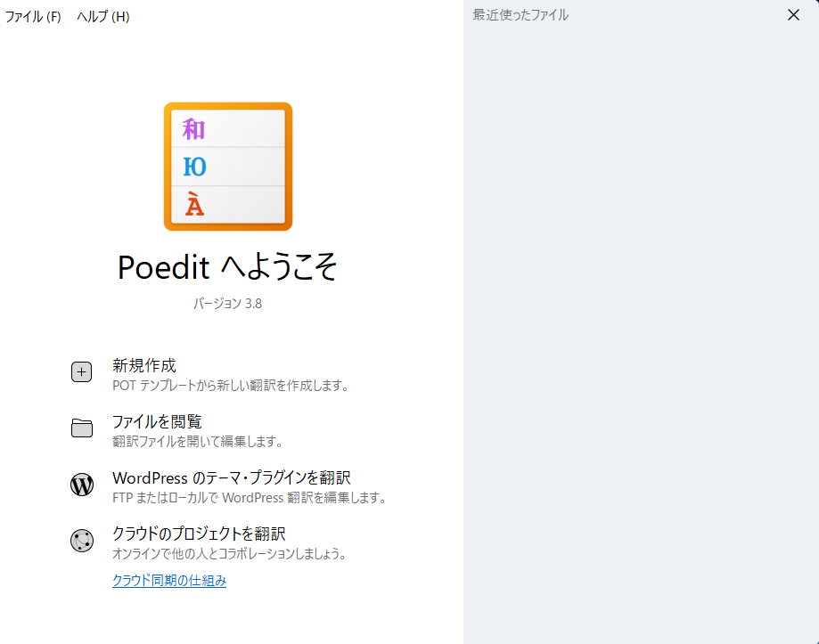Click the FTP またはローカル description text

249,498
